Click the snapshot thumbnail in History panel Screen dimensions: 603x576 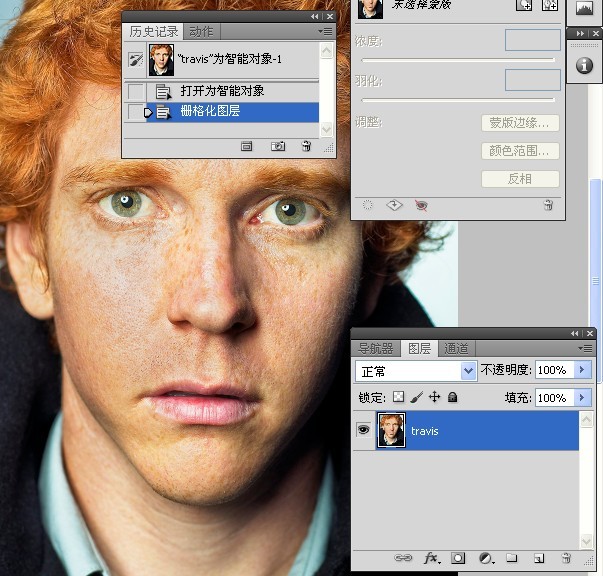(x=162, y=60)
